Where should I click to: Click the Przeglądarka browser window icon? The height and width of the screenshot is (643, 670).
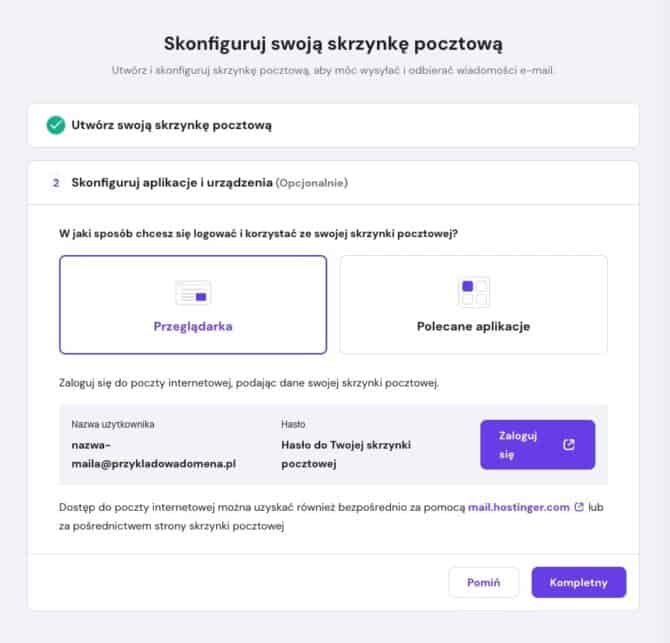[x=193, y=292]
